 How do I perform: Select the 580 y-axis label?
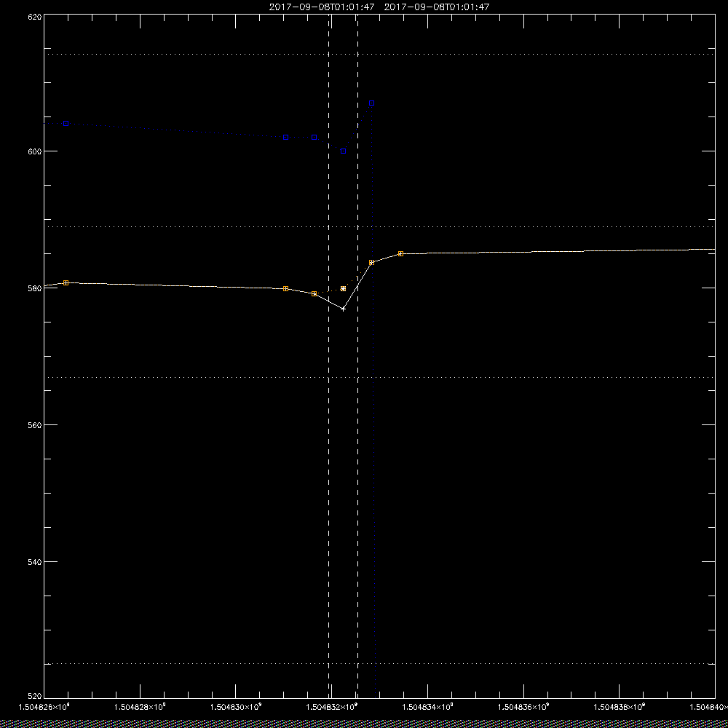pos(35,288)
